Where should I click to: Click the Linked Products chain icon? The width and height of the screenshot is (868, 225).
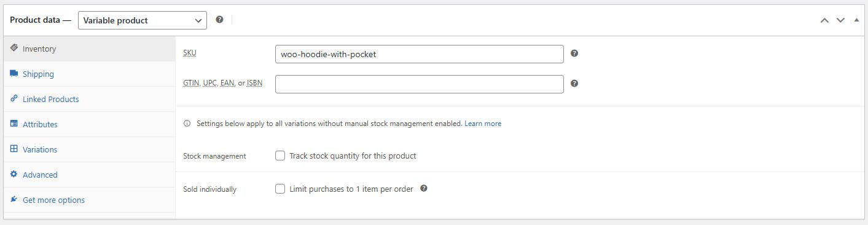(14, 98)
